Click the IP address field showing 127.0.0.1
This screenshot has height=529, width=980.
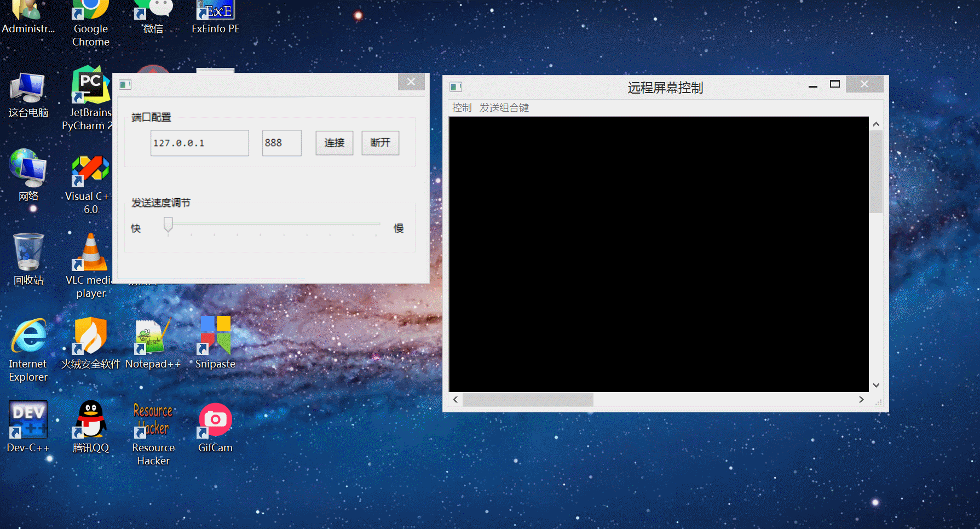(x=199, y=143)
